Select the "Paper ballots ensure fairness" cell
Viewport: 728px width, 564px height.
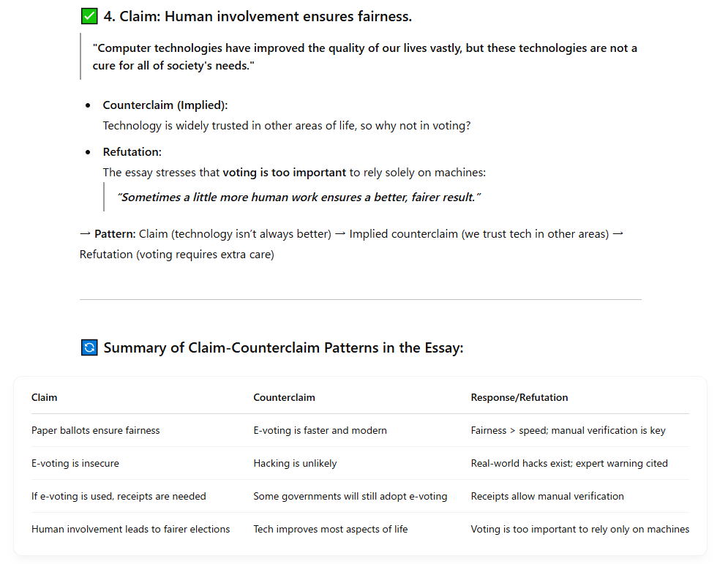click(x=95, y=430)
